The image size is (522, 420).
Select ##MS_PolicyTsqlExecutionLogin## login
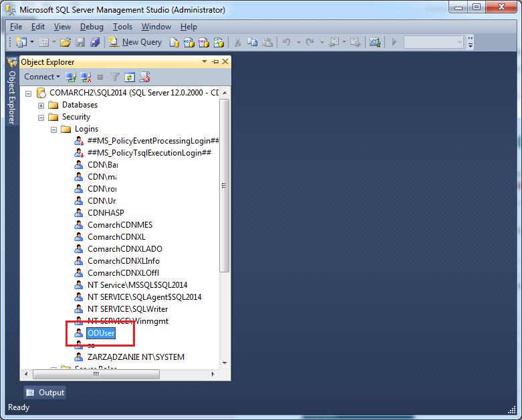tap(149, 153)
